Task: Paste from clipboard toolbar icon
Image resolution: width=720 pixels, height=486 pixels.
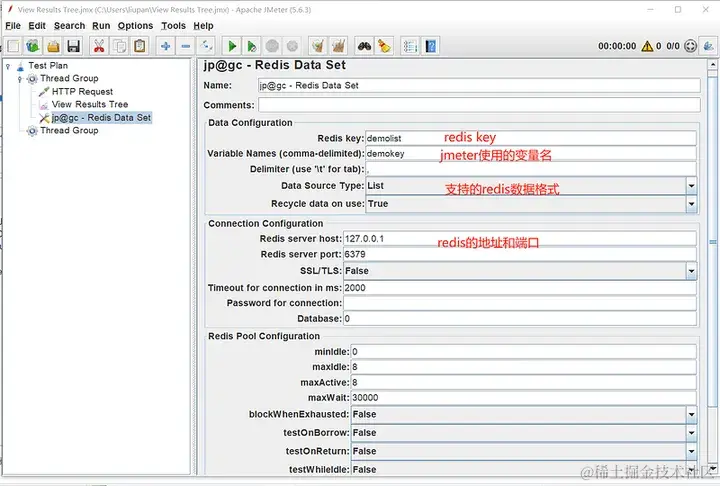Action: click(x=140, y=46)
